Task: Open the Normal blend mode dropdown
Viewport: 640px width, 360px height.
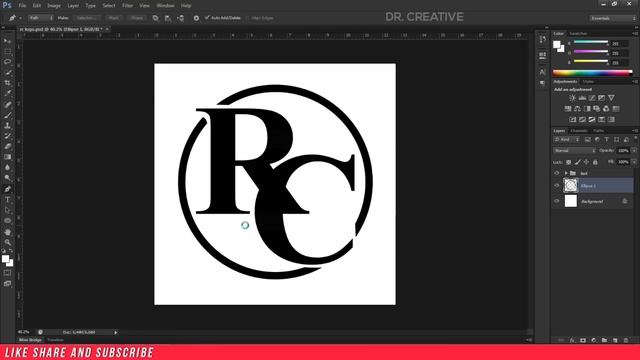Action: pyautogui.click(x=574, y=151)
